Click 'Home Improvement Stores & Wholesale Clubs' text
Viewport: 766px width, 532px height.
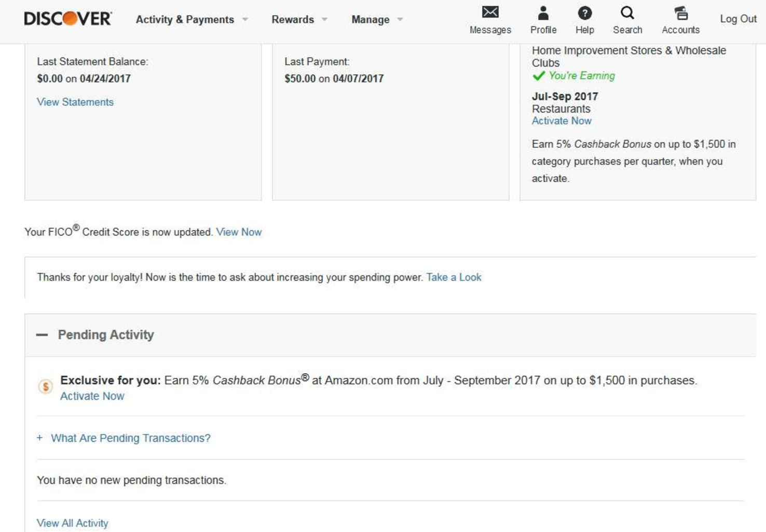(x=628, y=57)
